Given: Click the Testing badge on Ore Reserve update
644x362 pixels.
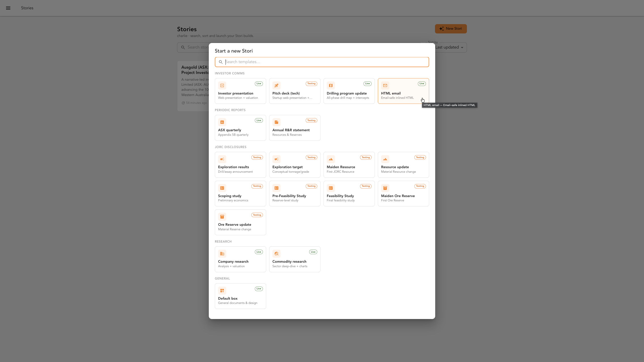Looking at the screenshot, I should pyautogui.click(x=257, y=215).
